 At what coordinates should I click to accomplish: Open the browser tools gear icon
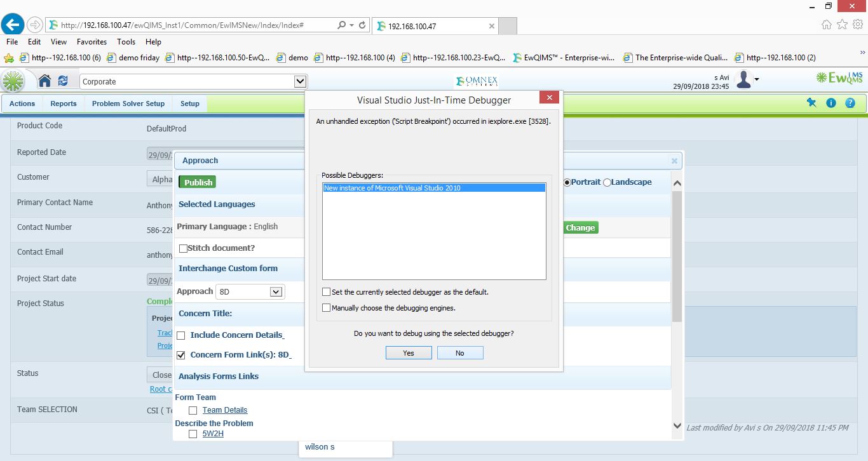858,25
